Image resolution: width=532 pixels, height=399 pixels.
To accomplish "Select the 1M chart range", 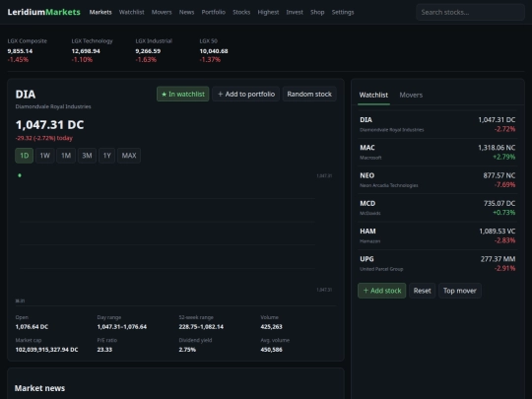I will (66, 156).
